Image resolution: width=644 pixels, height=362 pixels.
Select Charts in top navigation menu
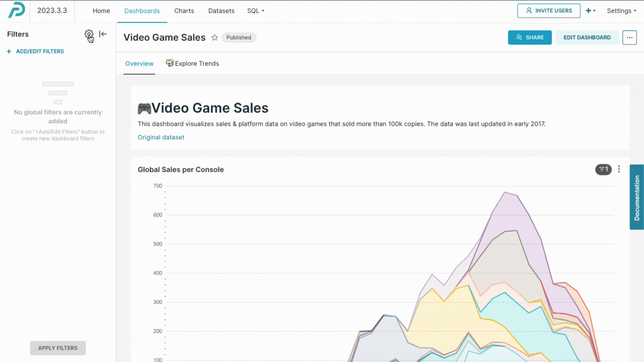(x=184, y=11)
